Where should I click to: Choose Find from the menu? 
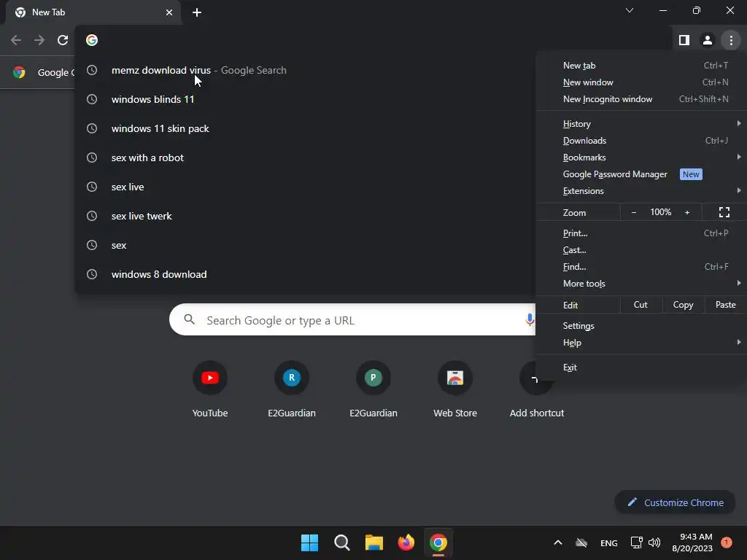pos(641,267)
